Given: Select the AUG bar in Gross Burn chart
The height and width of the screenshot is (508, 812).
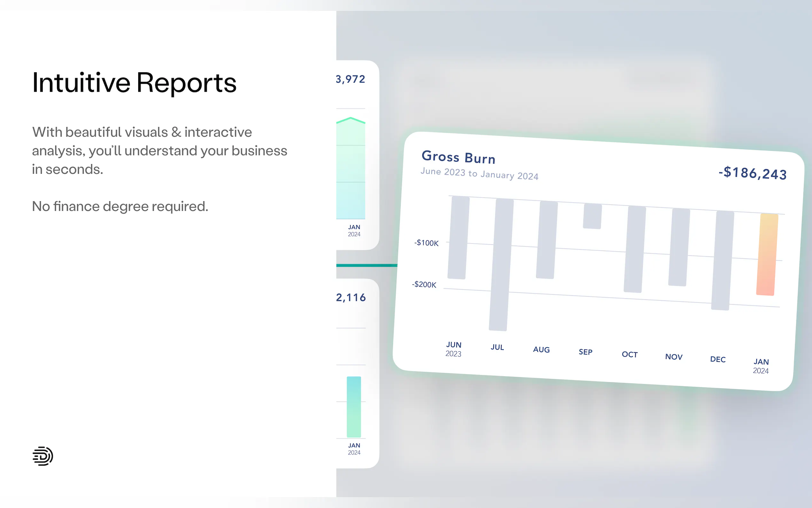Looking at the screenshot, I should pos(547,240).
